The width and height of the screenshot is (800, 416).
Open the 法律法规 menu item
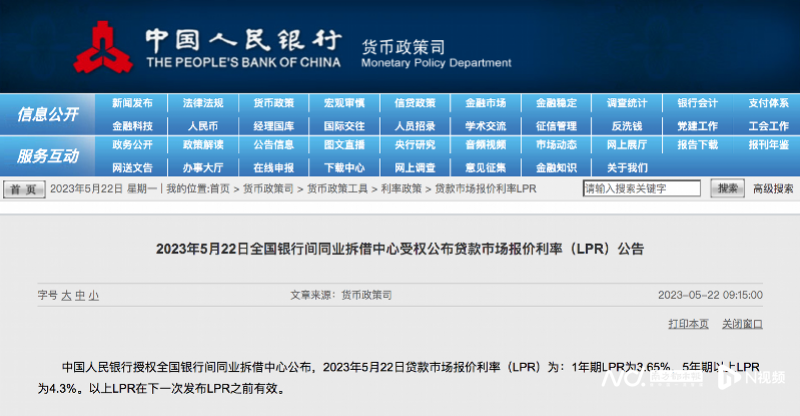click(203, 103)
